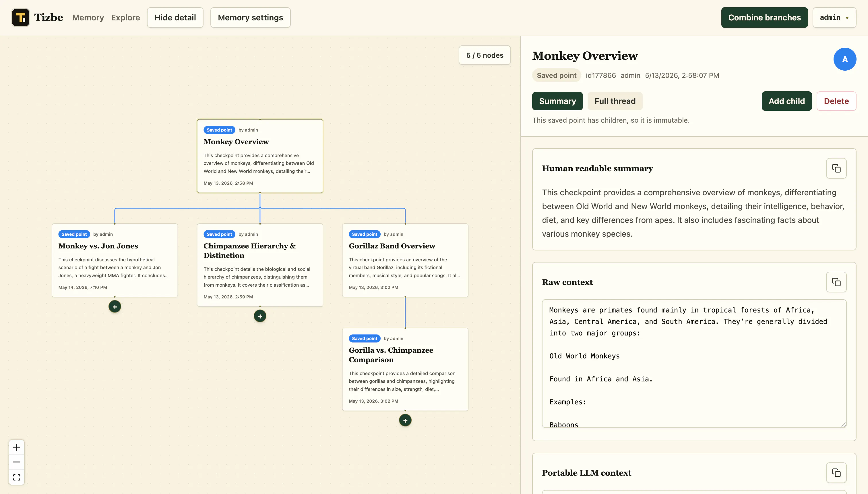Copy the Human readable summary
Viewport: 868px width, 494px height.
point(836,168)
